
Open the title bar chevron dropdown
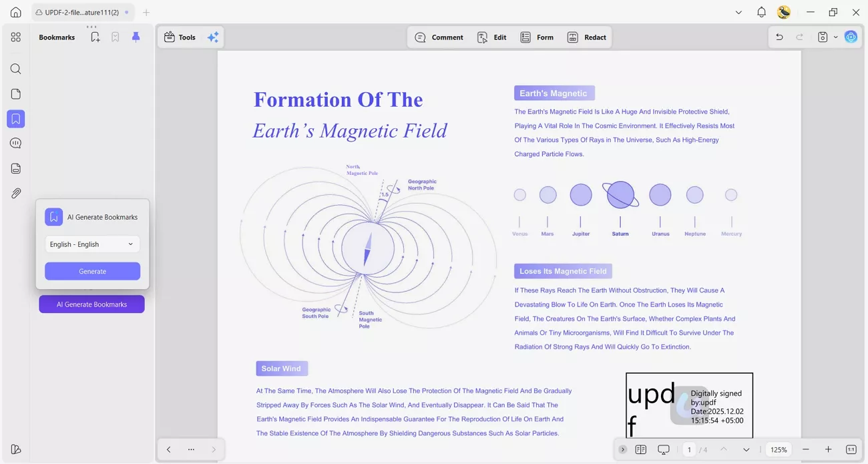coord(738,12)
